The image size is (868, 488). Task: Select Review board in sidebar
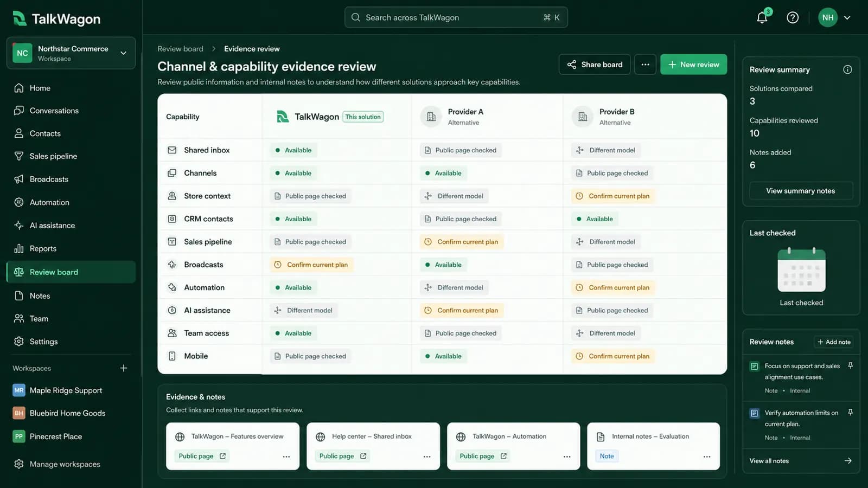coord(71,272)
